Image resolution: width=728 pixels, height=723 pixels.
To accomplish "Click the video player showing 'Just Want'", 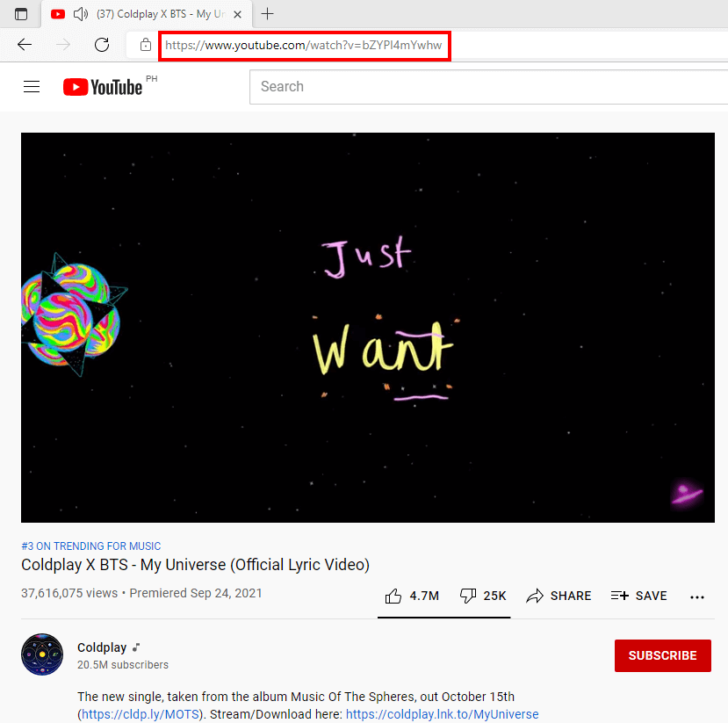I will tap(368, 328).
